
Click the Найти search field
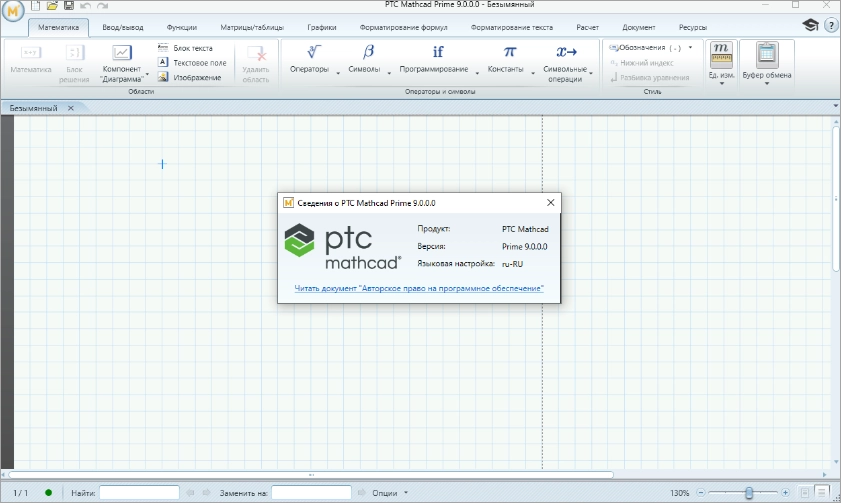[x=139, y=492]
